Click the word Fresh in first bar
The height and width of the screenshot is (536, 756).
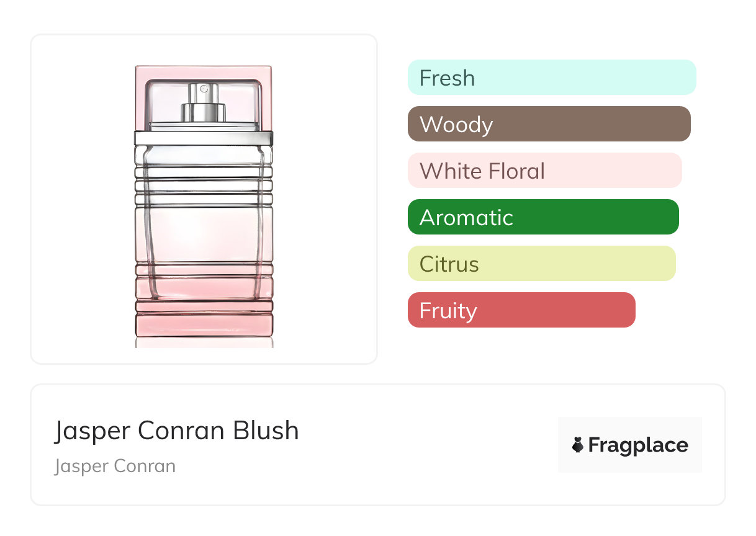pyautogui.click(x=447, y=78)
